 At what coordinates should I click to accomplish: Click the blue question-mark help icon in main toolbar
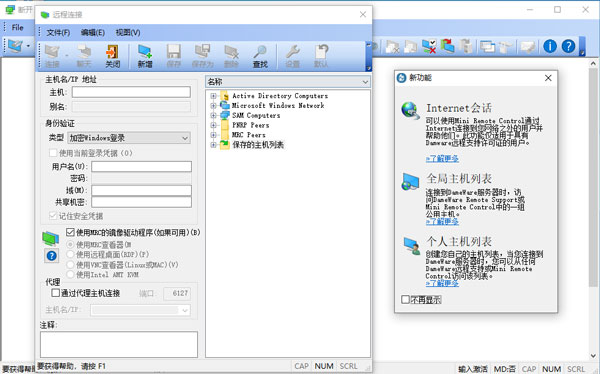(x=568, y=46)
